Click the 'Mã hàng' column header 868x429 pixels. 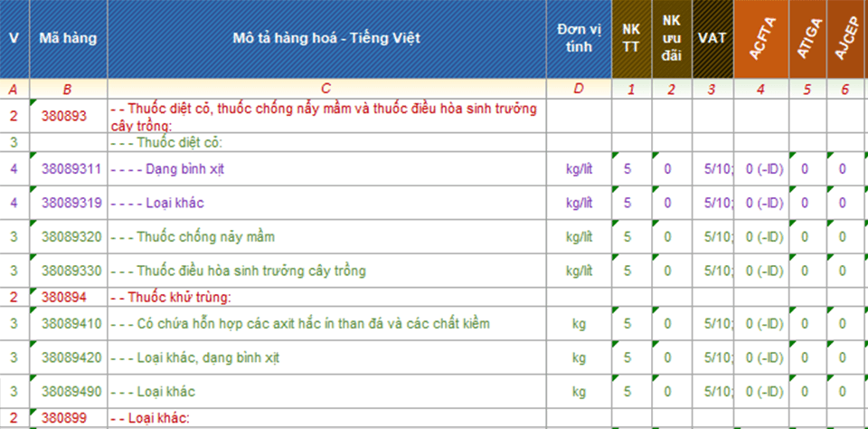(68, 39)
